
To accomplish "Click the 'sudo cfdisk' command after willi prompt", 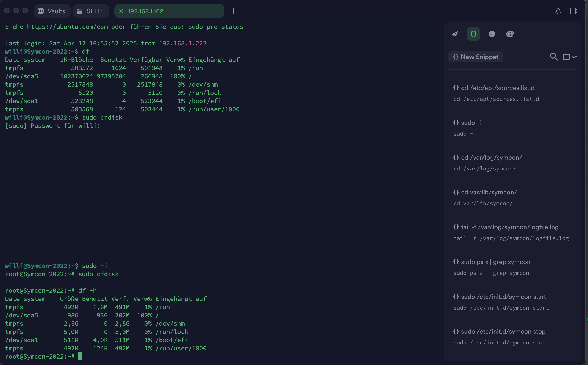I will [102, 117].
